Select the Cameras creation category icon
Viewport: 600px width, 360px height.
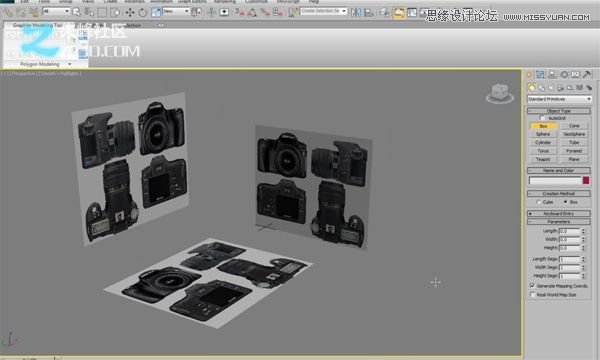point(561,88)
